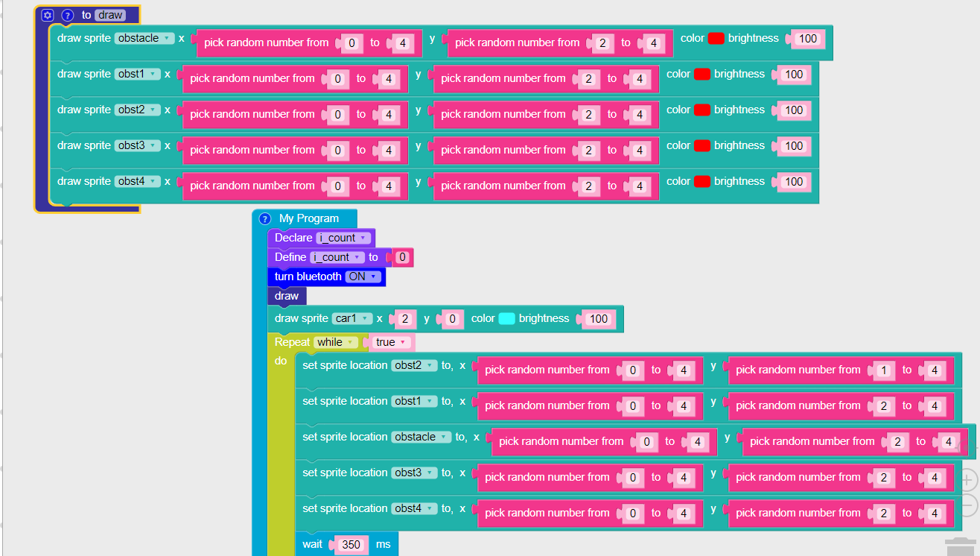This screenshot has width=980, height=556.
Task: Click the wait 350 ms value field
Action: [x=351, y=545]
